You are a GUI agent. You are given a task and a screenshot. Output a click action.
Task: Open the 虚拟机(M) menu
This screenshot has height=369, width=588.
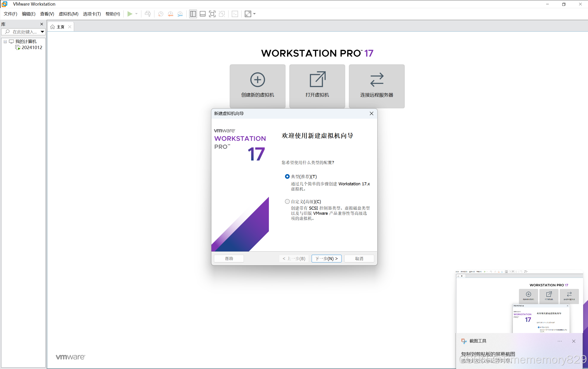(x=68, y=14)
